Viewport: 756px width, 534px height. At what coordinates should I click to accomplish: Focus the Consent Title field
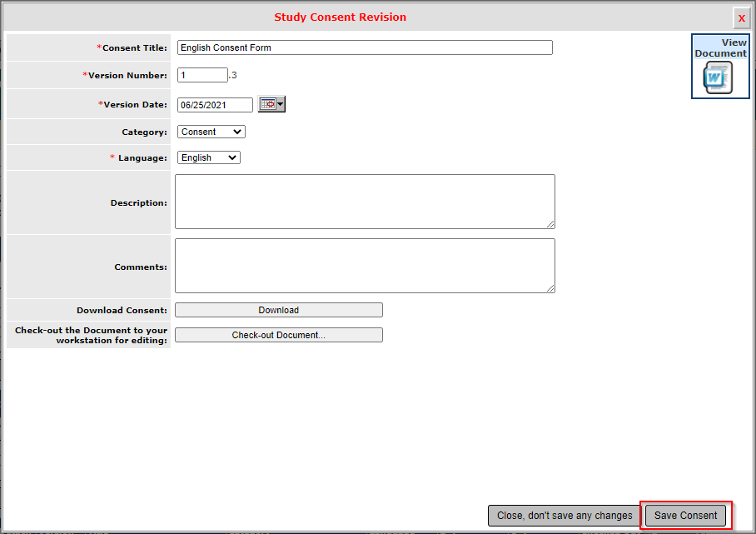tap(365, 47)
